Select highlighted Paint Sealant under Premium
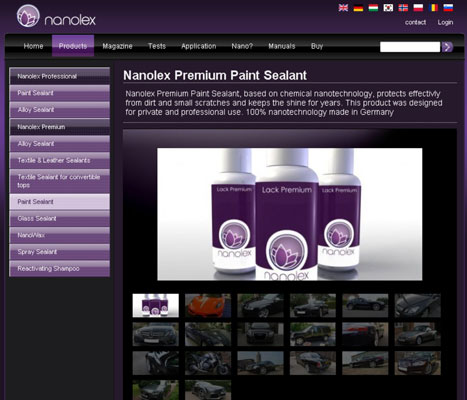Viewport: 467px width, 400px height. [x=60, y=202]
